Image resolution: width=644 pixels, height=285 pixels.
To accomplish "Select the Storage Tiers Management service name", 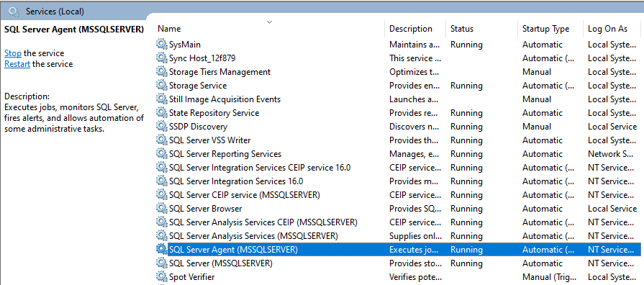I will (219, 72).
